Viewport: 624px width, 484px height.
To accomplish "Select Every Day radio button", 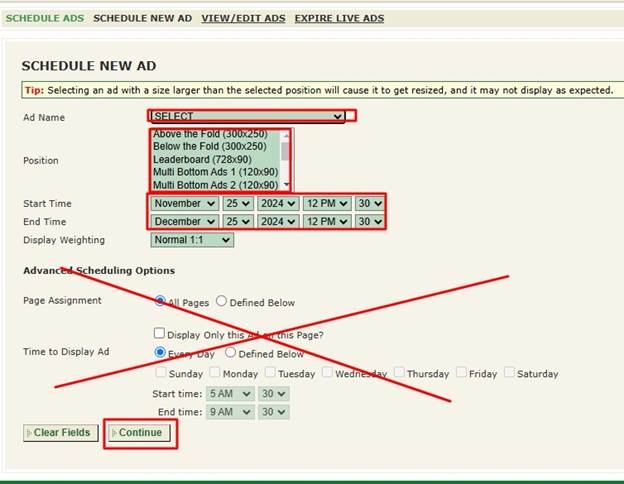I will (x=160, y=352).
